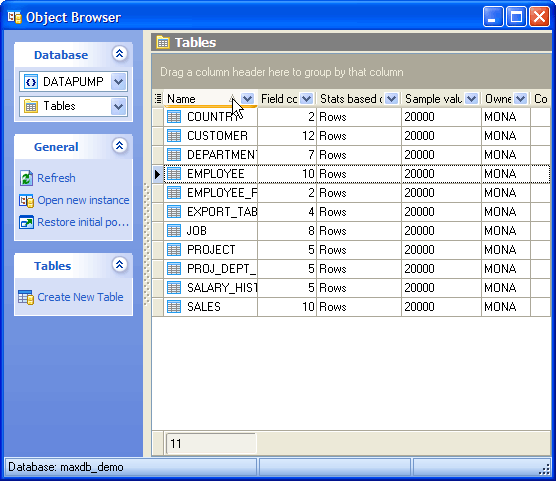
Task: Sort by the Sample value column header
Action: pyautogui.click(x=433, y=99)
